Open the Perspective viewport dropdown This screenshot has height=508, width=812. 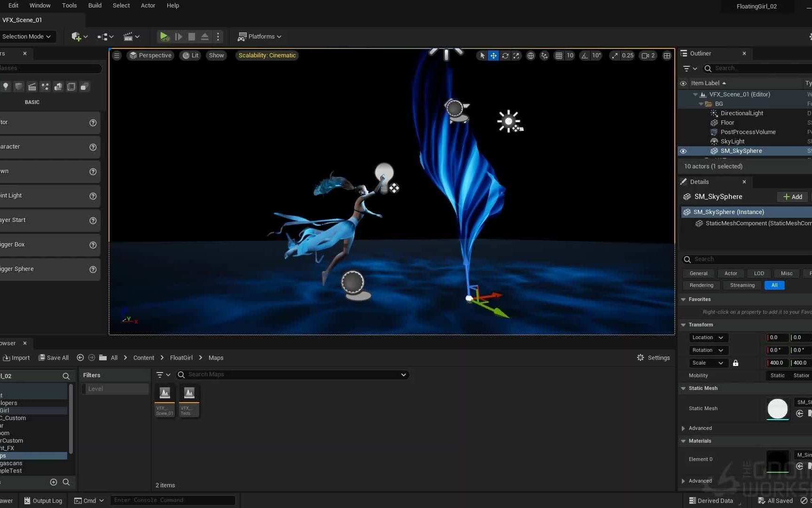click(150, 55)
